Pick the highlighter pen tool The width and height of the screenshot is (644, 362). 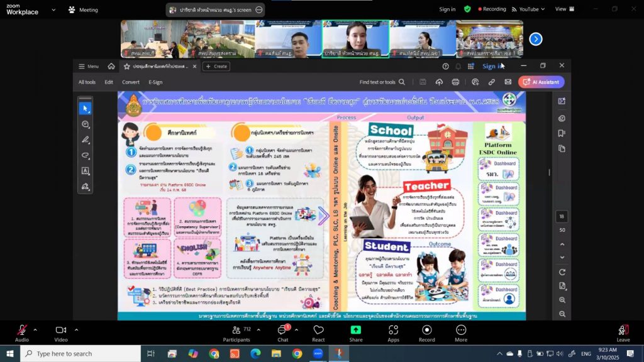85,140
